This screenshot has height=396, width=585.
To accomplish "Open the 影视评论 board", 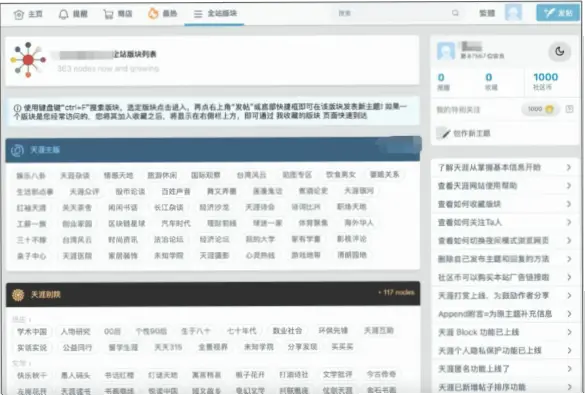I will tap(352, 239).
